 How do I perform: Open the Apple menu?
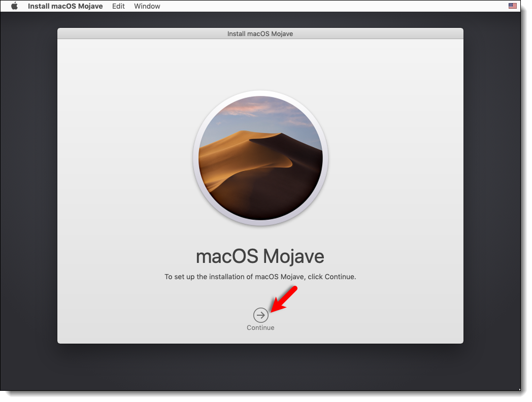tap(14, 6)
